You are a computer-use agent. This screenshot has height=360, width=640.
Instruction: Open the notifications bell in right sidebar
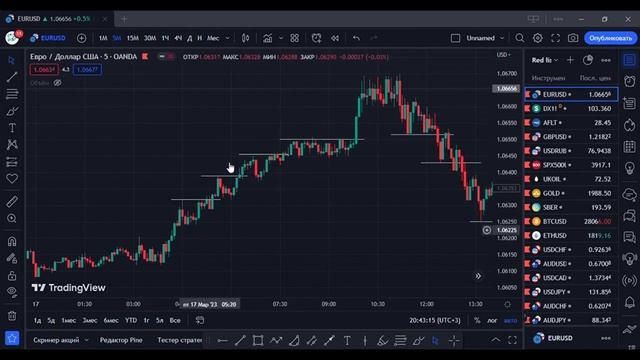pyautogui.click(x=630, y=302)
